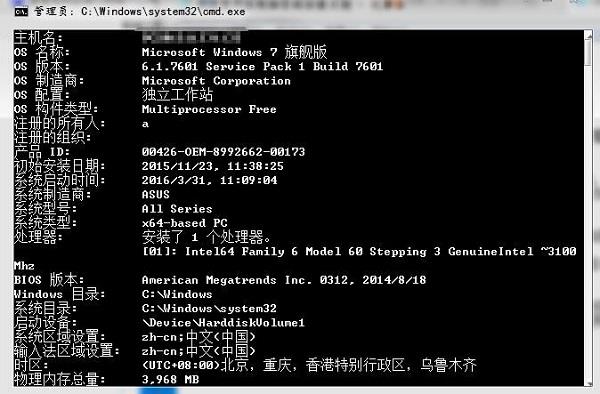600x394 pixels.
Task: Click the label '启动设备:'
Action: (x=45, y=322)
